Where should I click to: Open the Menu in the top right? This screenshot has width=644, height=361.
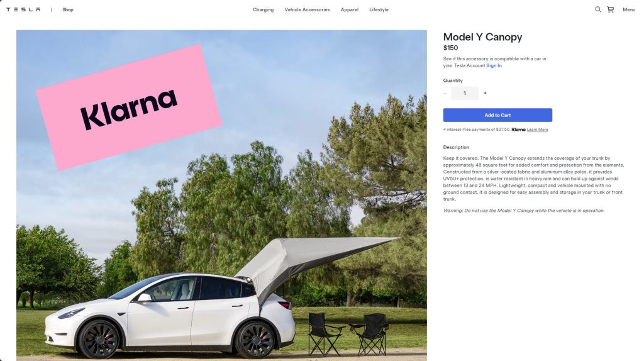(x=629, y=9)
